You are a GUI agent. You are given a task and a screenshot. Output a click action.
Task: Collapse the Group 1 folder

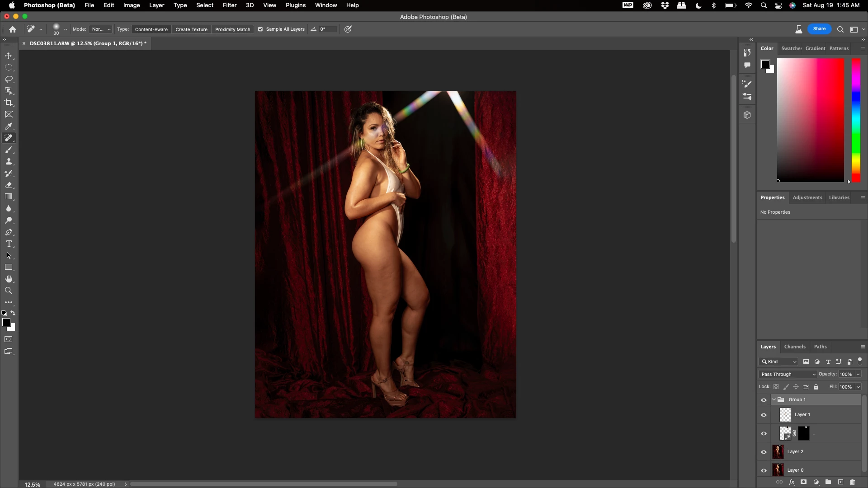pos(774,399)
